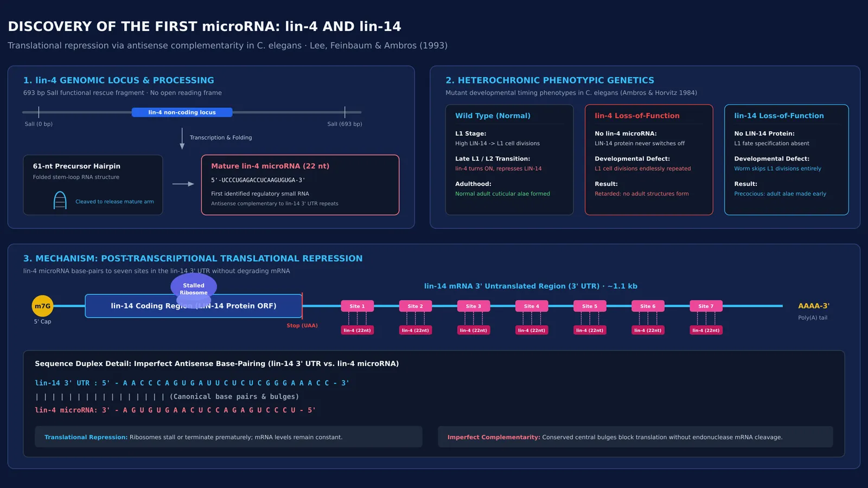This screenshot has width=868, height=488.
Task: Click the Site 5 binding box
Action: click(x=590, y=306)
